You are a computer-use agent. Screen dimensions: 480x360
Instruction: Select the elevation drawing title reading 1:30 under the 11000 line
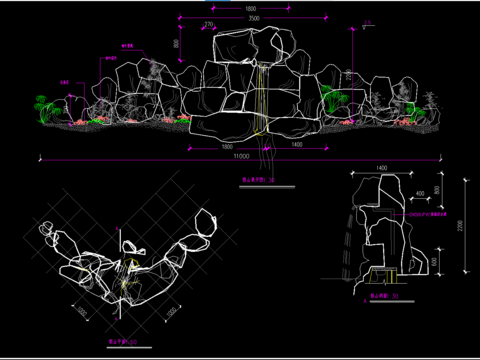point(259,180)
